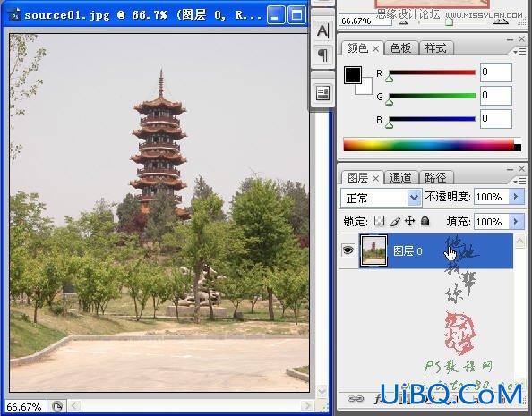
Task: Pick a color from the spectrum ramp
Action: 428,144
